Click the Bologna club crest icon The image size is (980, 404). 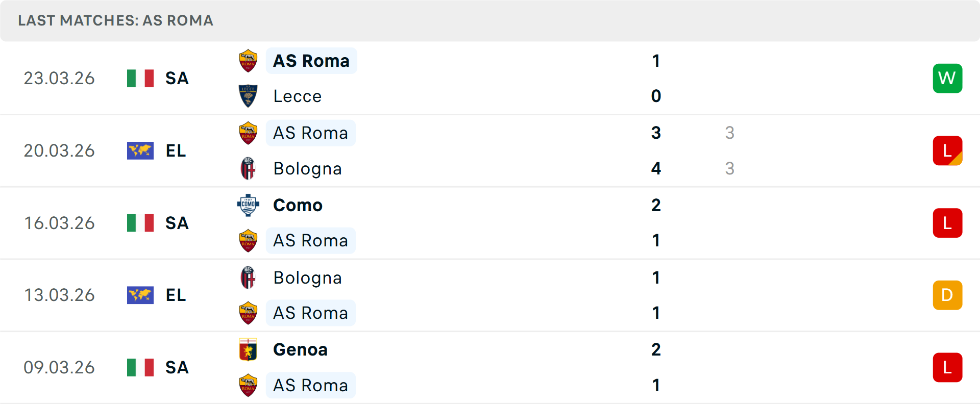pos(248,168)
